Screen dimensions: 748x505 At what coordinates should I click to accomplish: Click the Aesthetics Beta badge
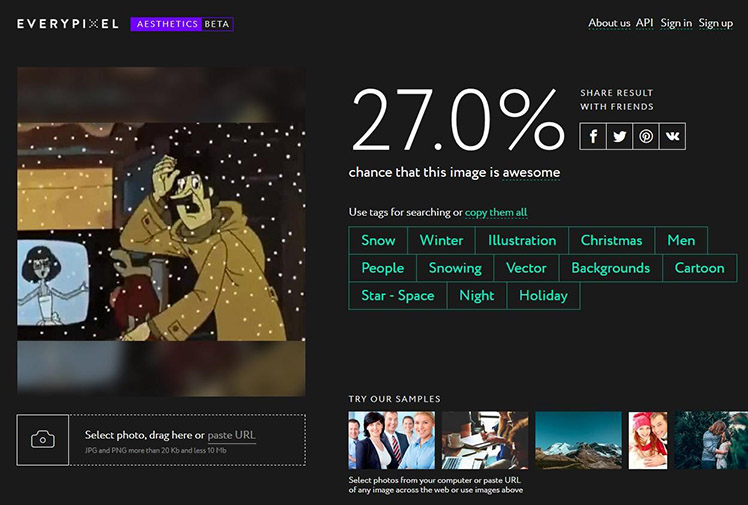[x=182, y=24]
